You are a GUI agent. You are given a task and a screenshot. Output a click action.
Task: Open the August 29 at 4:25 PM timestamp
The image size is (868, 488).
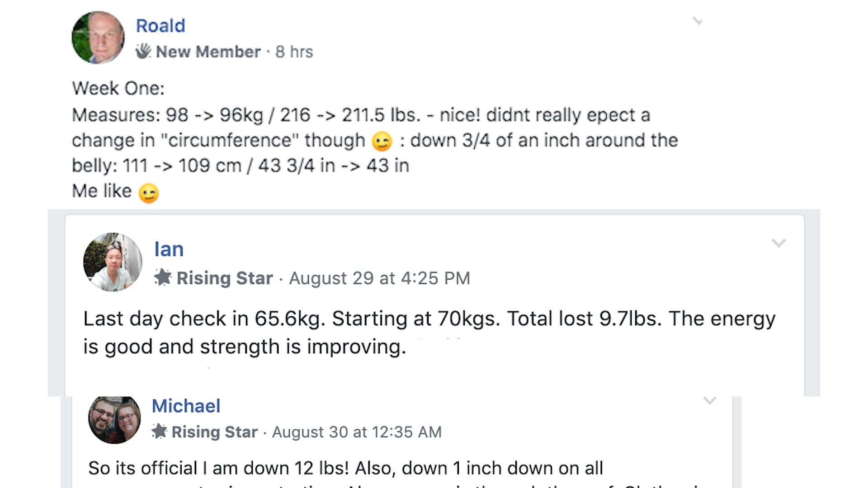point(380,278)
